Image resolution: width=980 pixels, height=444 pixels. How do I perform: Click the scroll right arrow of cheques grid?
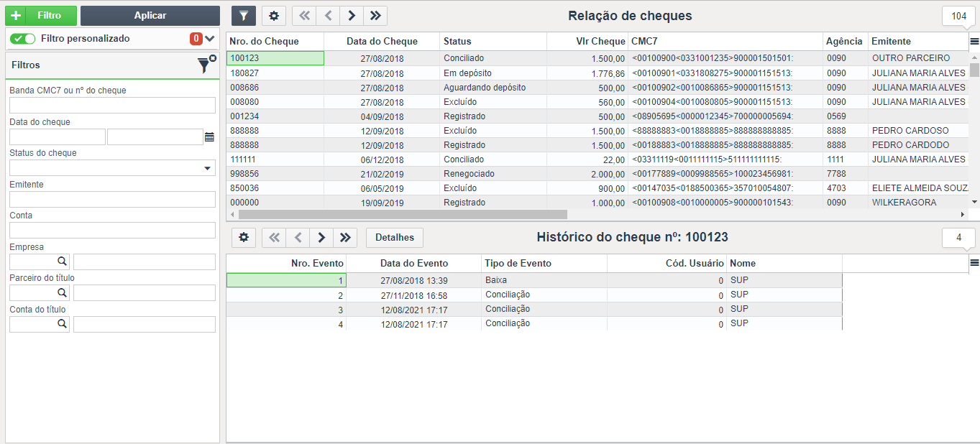[963, 214]
